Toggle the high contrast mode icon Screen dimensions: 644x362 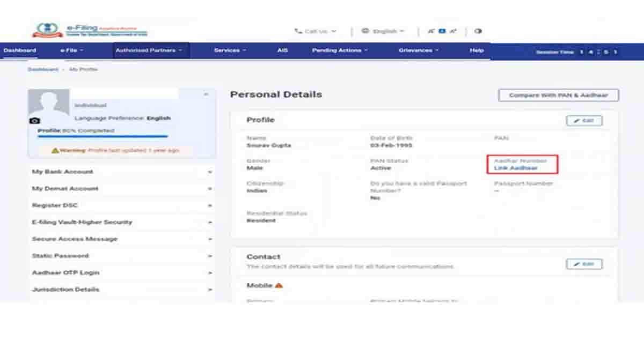pos(478,31)
